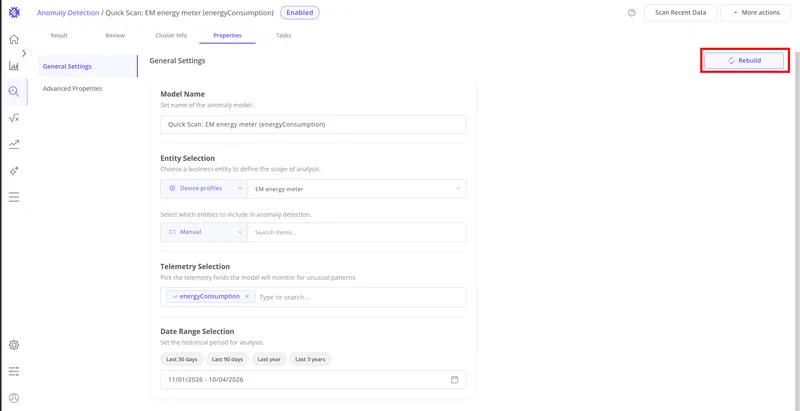Click the app logo icon
The height and width of the screenshot is (411, 800).
coord(14,13)
